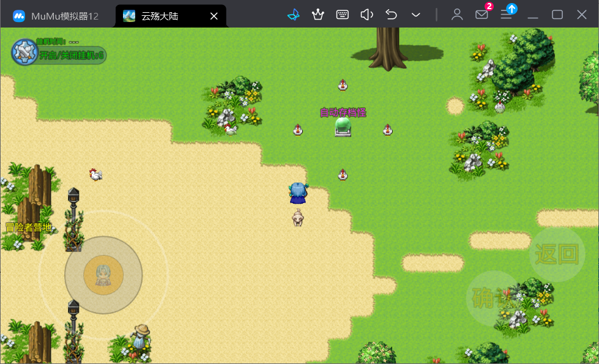The height and width of the screenshot is (364, 599).
Task: Open the user account icon
Action: point(457,15)
